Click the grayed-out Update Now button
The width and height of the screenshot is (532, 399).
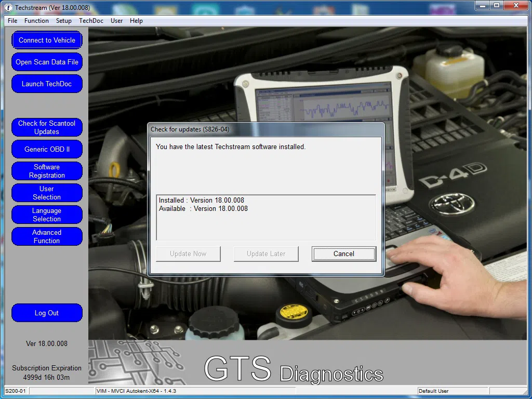188,254
